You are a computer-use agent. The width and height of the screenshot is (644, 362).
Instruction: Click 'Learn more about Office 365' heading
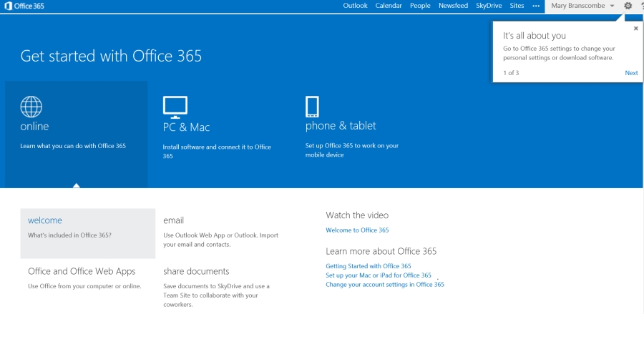tap(381, 251)
